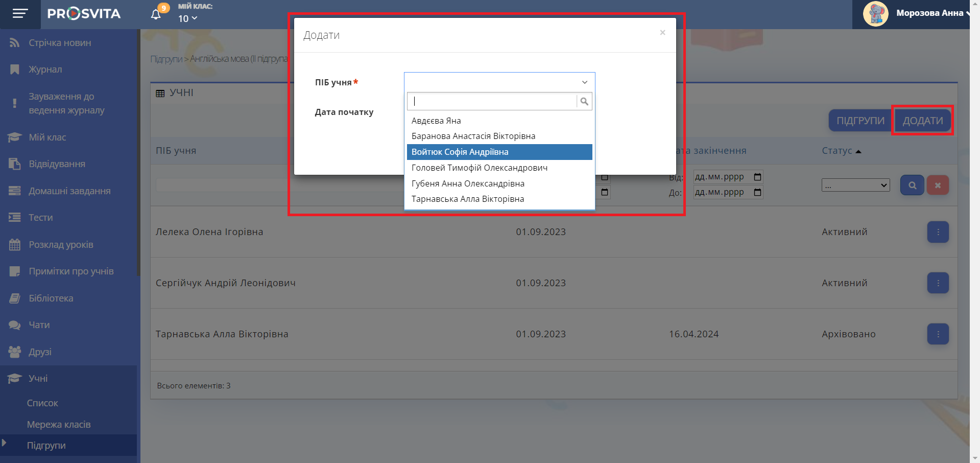The height and width of the screenshot is (463, 980).
Task: Go to Розклад уроків sidebar item
Action: click(61, 245)
